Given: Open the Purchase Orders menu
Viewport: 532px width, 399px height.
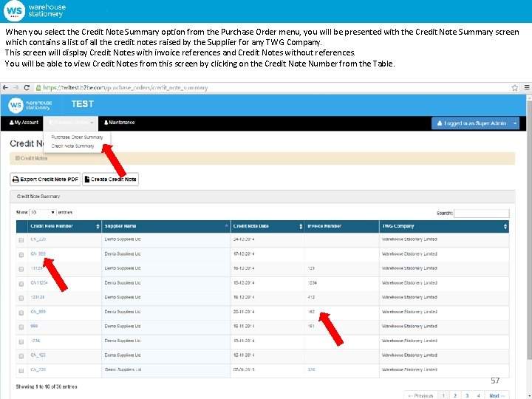Looking at the screenshot, I should tap(71, 123).
